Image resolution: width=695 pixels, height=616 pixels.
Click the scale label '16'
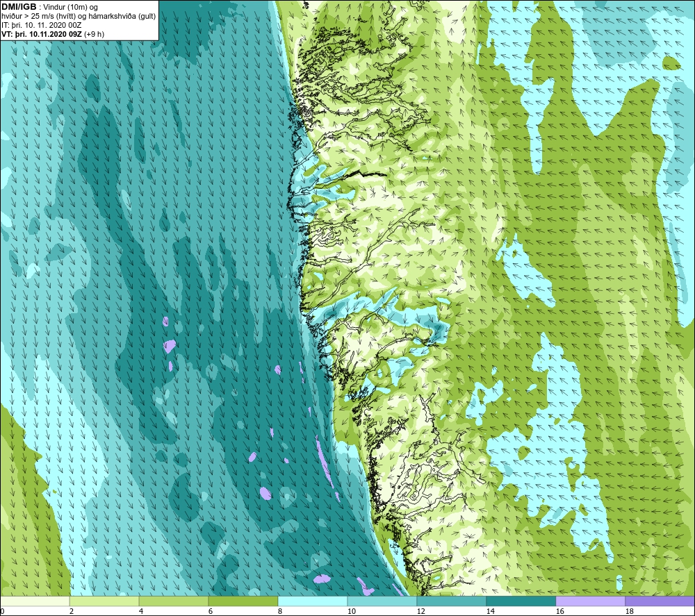coord(559,611)
